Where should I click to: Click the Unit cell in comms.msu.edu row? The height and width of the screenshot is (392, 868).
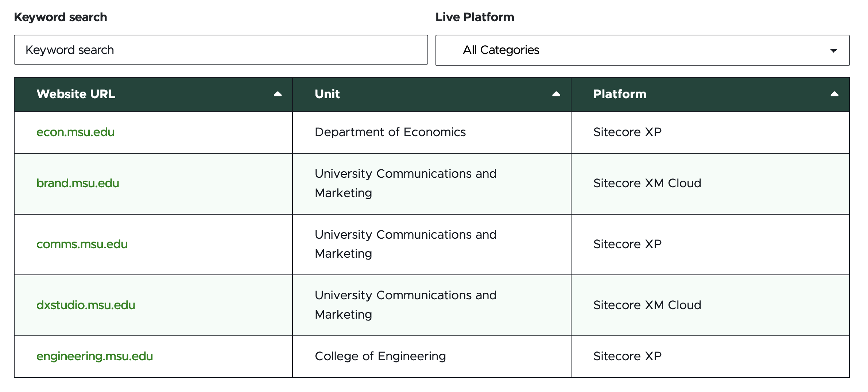point(431,244)
